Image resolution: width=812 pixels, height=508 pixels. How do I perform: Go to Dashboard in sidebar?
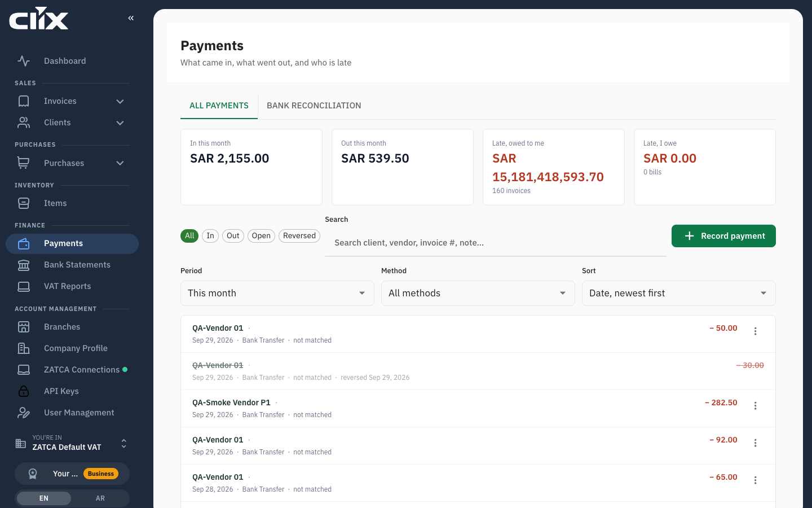click(72, 61)
